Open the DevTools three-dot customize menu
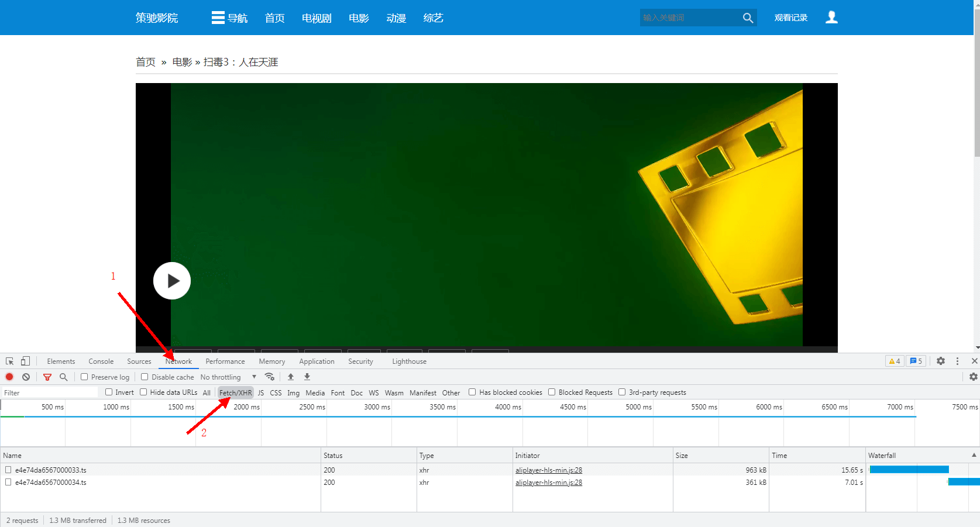 pyautogui.click(x=957, y=361)
